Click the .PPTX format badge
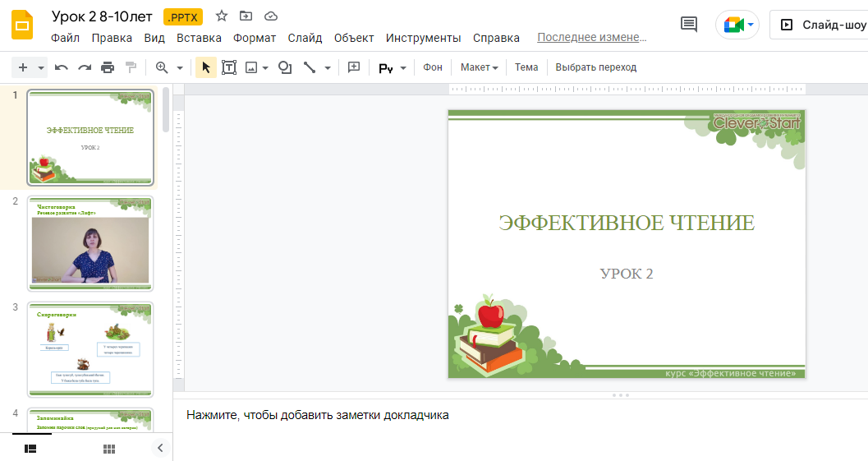The height and width of the screenshot is (461, 868). pyautogui.click(x=183, y=17)
